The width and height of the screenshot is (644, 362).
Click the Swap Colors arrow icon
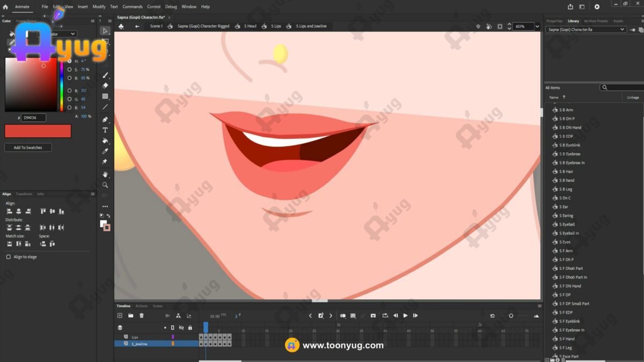click(x=108, y=216)
